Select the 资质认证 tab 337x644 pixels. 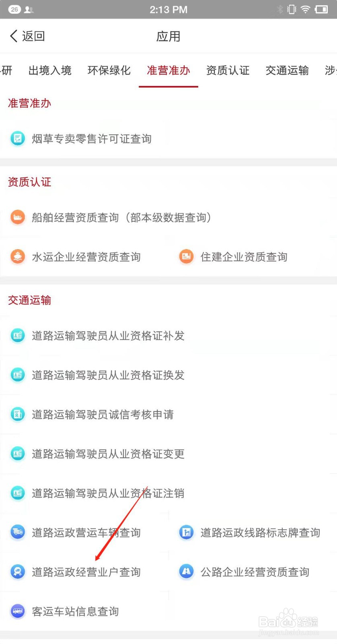[228, 70]
